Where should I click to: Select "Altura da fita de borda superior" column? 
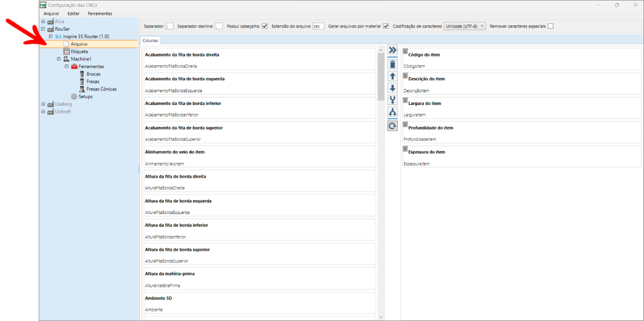(x=259, y=255)
